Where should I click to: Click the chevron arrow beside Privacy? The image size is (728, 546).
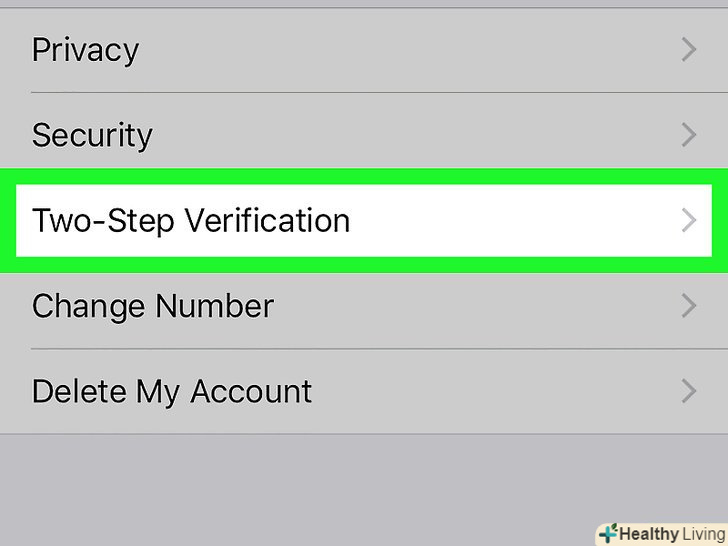[x=688, y=49]
